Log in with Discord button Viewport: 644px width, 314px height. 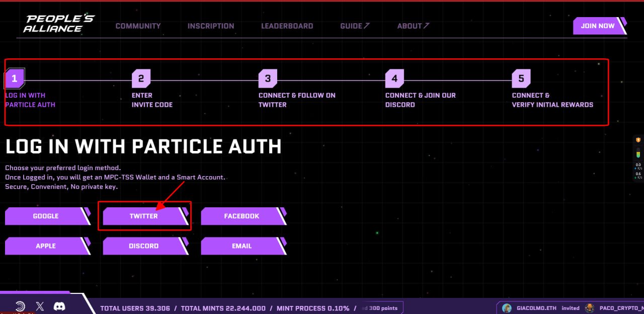pyautogui.click(x=145, y=246)
